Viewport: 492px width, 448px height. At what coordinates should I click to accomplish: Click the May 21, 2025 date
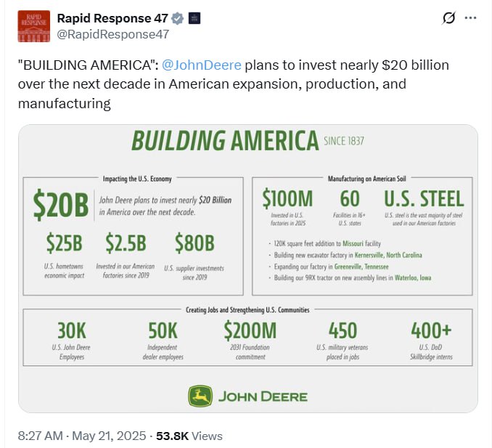[109, 436]
